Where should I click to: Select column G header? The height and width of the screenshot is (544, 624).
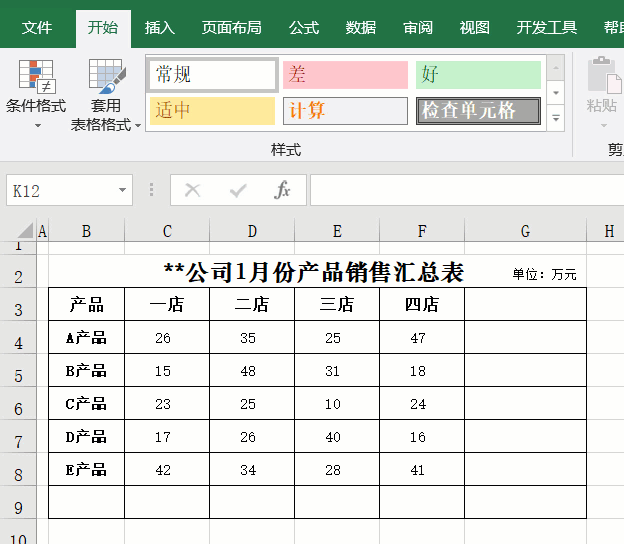coord(525,231)
